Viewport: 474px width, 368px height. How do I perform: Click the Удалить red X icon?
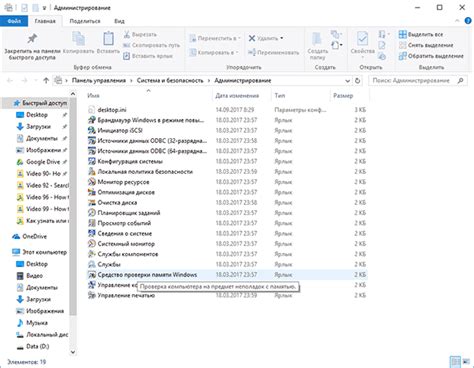pos(252,38)
